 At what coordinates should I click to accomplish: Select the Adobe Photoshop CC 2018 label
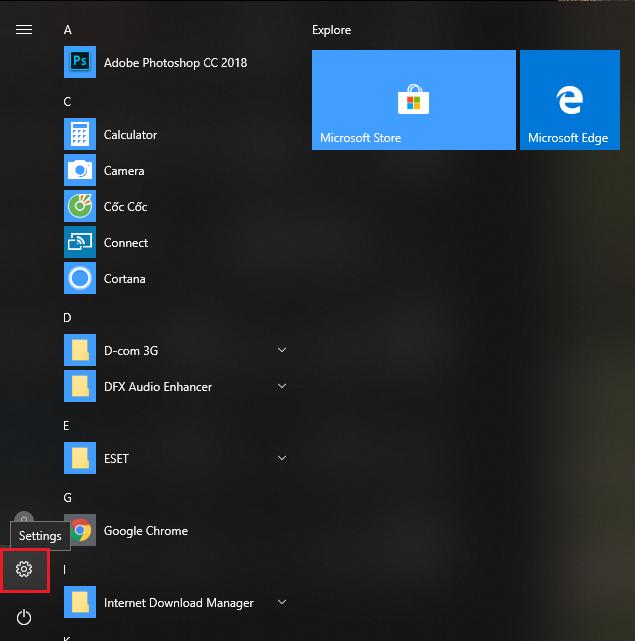tap(175, 63)
